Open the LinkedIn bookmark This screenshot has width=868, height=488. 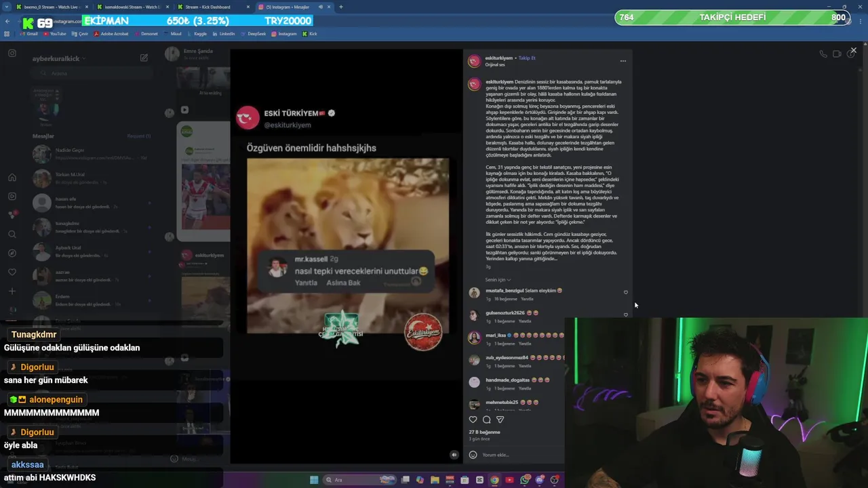coord(223,33)
